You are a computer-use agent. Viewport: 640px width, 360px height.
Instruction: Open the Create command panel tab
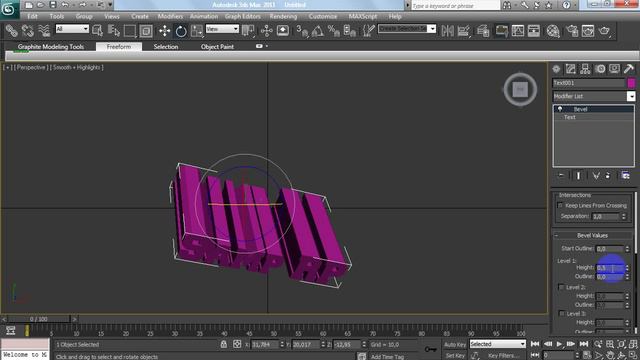pos(556,69)
